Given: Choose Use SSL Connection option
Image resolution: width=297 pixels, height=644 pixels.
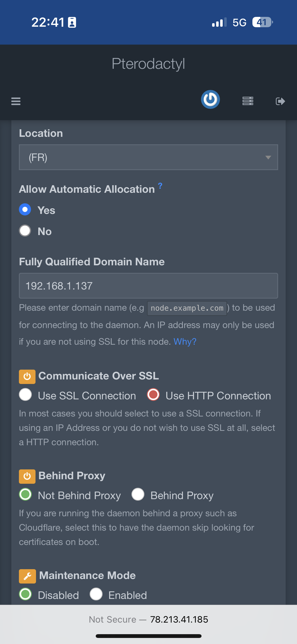Looking at the screenshot, I should (25, 395).
